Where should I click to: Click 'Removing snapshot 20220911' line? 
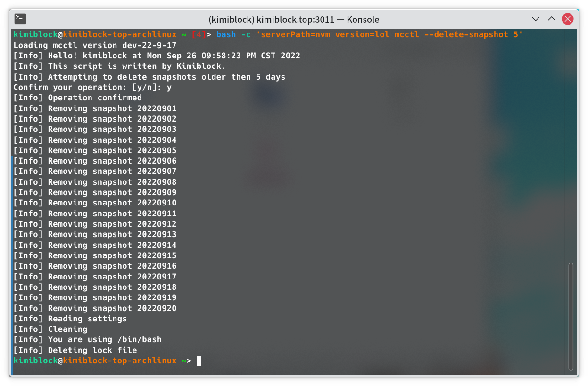tap(95, 214)
